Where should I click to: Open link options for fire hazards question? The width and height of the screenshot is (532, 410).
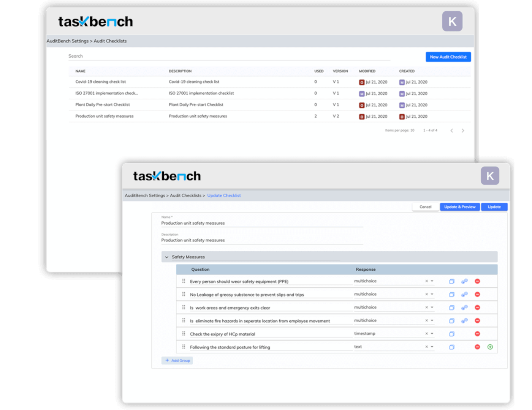pos(464,320)
